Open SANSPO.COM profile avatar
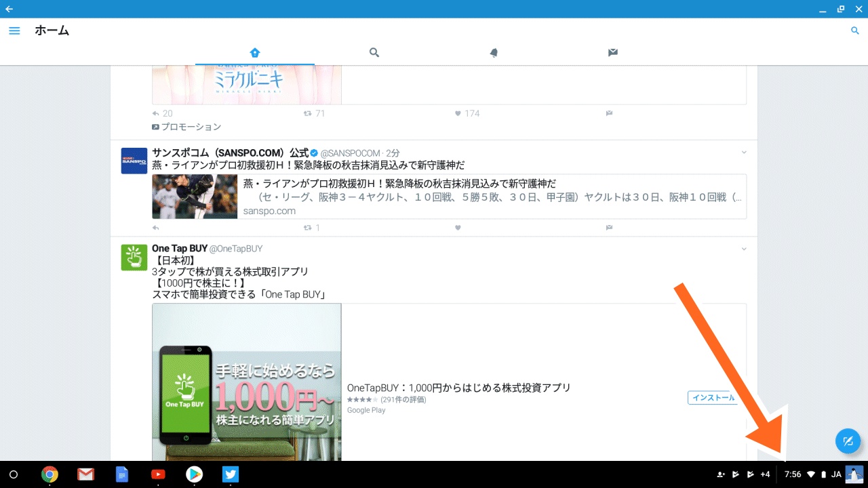This screenshot has width=868, height=488. (134, 161)
